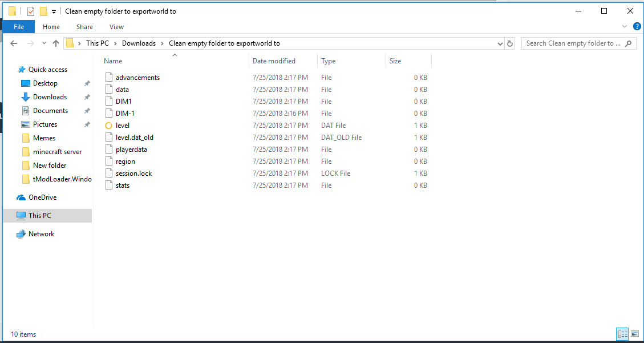644x343 pixels.
Task: Open the blue Help question mark icon
Action: click(x=637, y=27)
